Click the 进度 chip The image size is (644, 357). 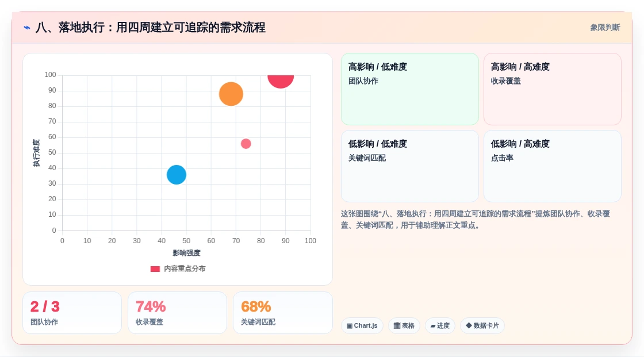point(440,326)
